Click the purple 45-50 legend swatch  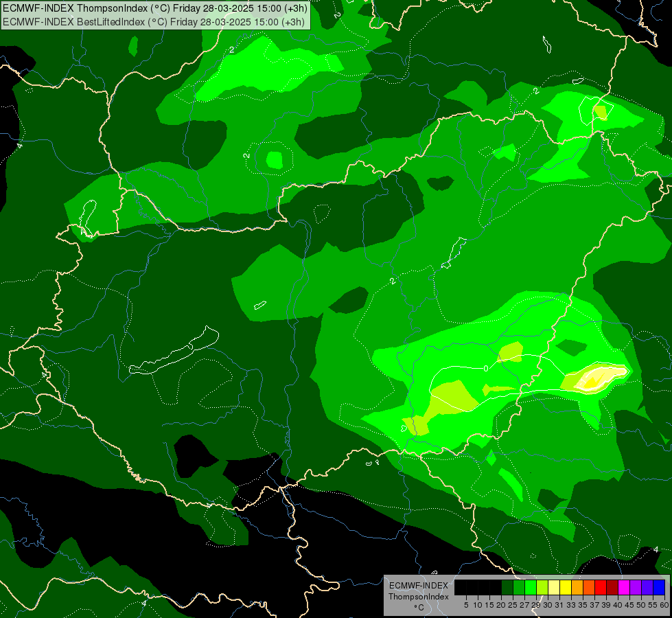(636, 587)
